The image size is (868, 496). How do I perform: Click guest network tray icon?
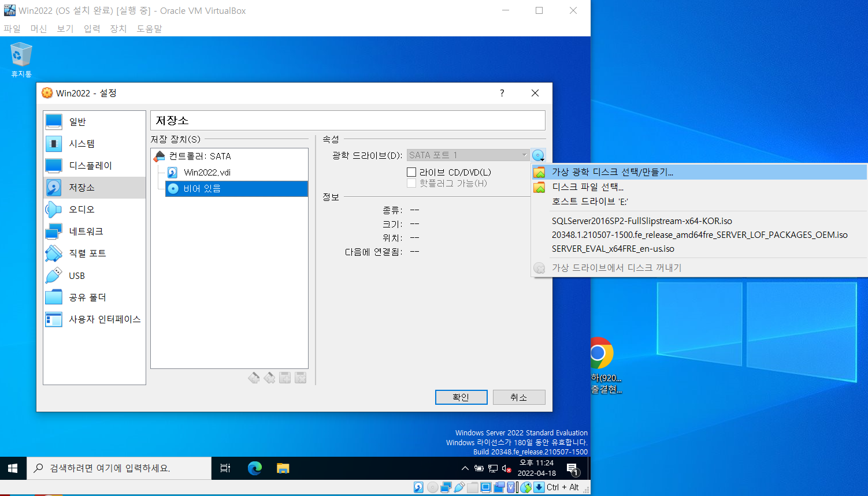click(493, 468)
